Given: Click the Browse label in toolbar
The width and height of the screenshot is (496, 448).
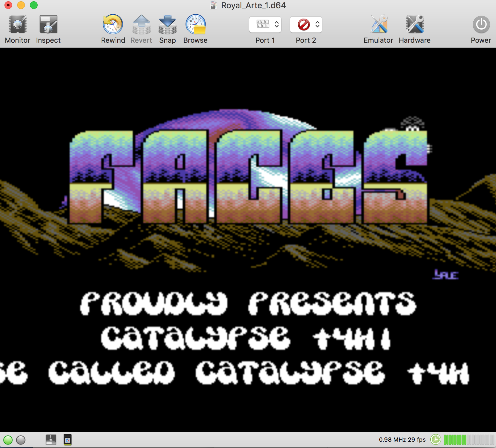Looking at the screenshot, I should [x=195, y=40].
